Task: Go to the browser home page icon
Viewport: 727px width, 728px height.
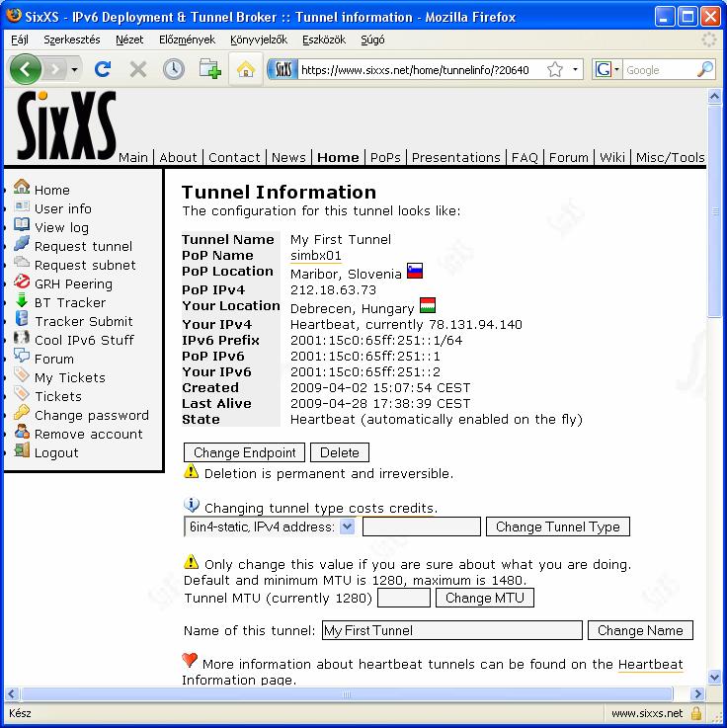Action: 246,70
